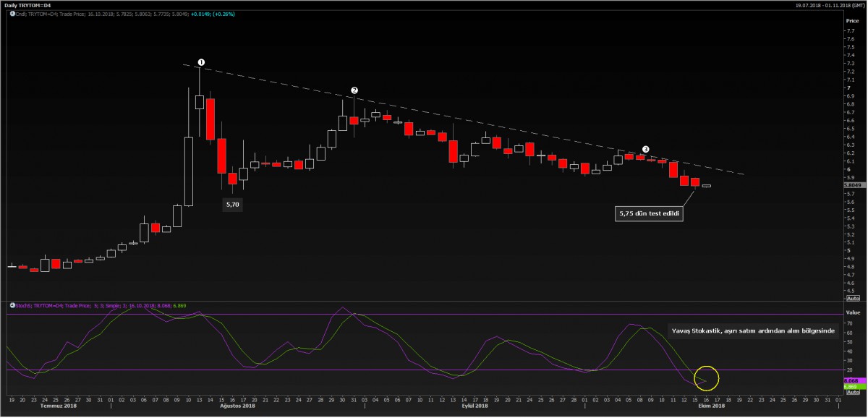Screen dimensions: 868x418
Task: Select the '5,75 dün test edildi' callout
Action: click(x=649, y=214)
